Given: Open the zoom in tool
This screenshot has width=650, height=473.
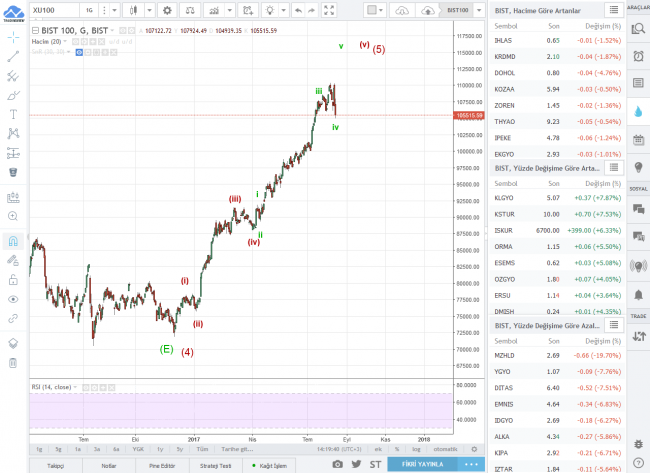Looking at the screenshot, I should point(13,216).
